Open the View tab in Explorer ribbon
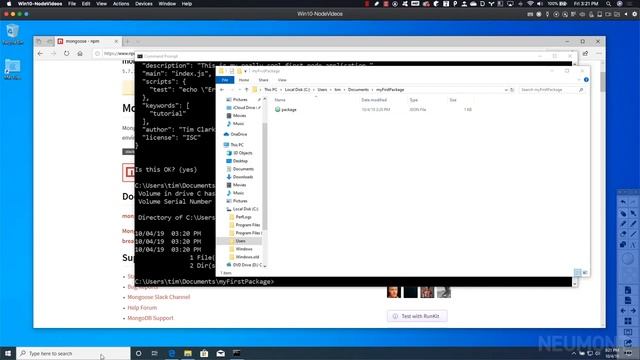 [x=282, y=80]
